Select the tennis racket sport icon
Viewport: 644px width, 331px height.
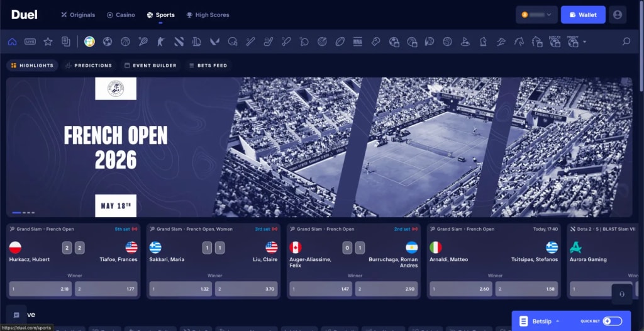[x=143, y=42]
